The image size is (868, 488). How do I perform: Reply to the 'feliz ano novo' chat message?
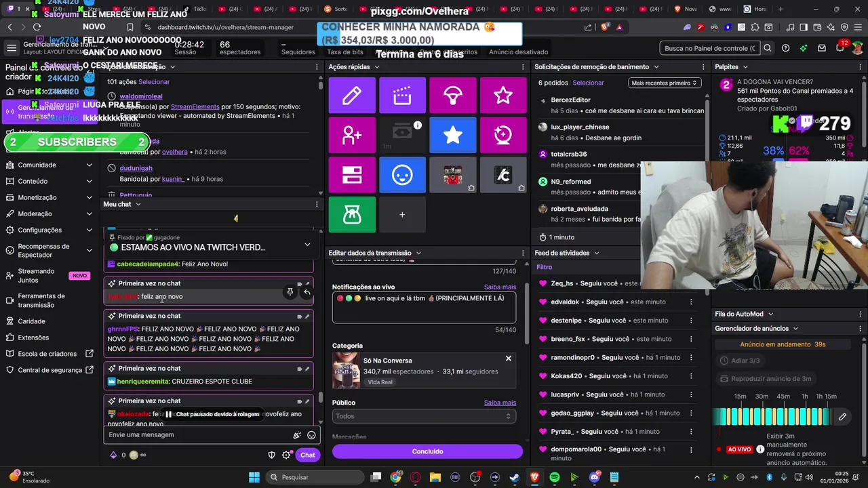[307, 292]
